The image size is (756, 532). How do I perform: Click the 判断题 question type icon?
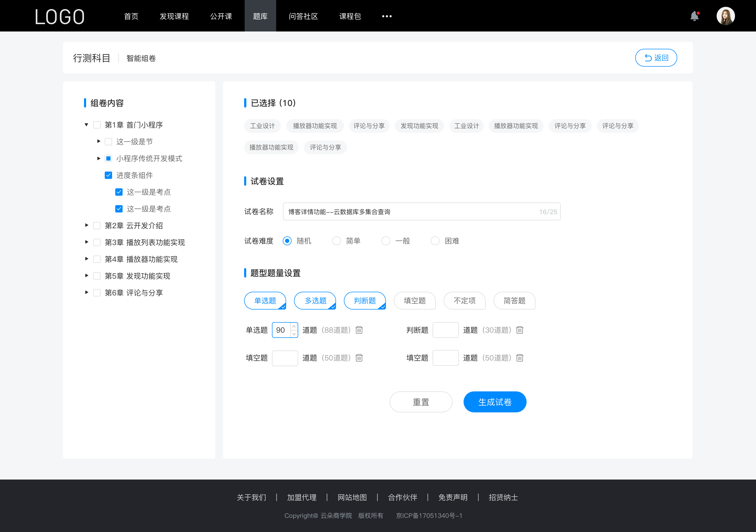(x=365, y=301)
